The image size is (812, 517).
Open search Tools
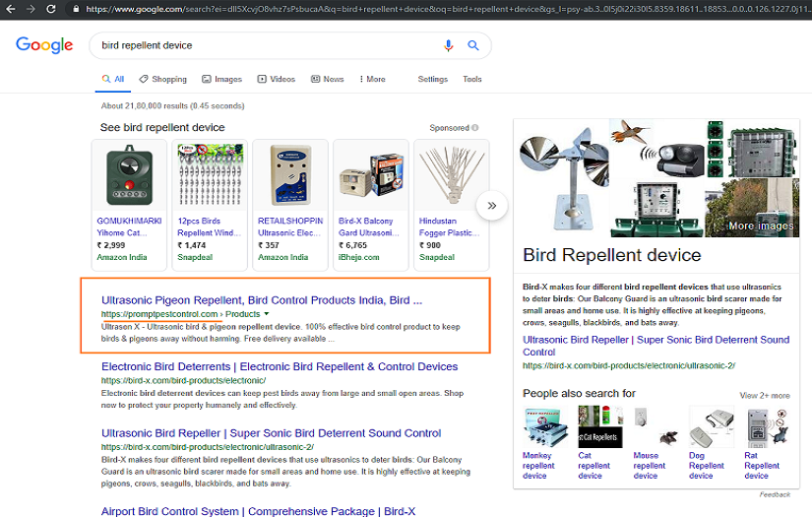(x=471, y=79)
